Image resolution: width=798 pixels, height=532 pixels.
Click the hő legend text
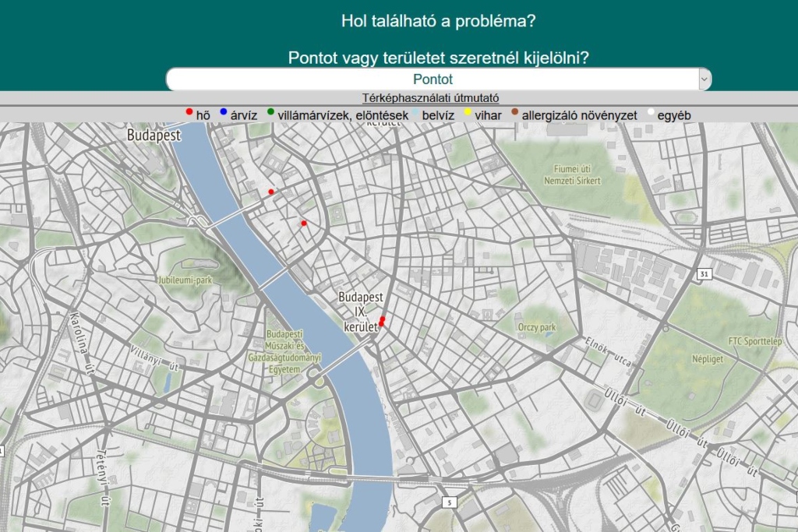click(x=203, y=115)
